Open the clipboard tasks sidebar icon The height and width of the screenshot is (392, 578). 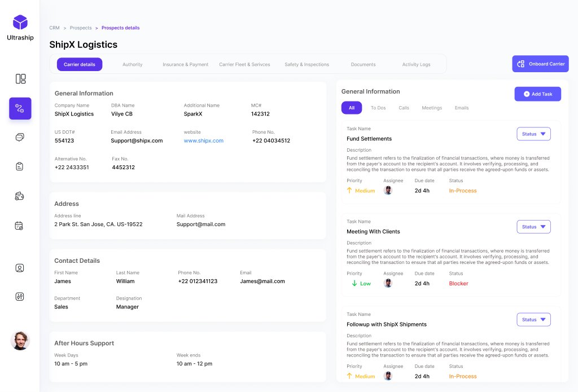20,166
